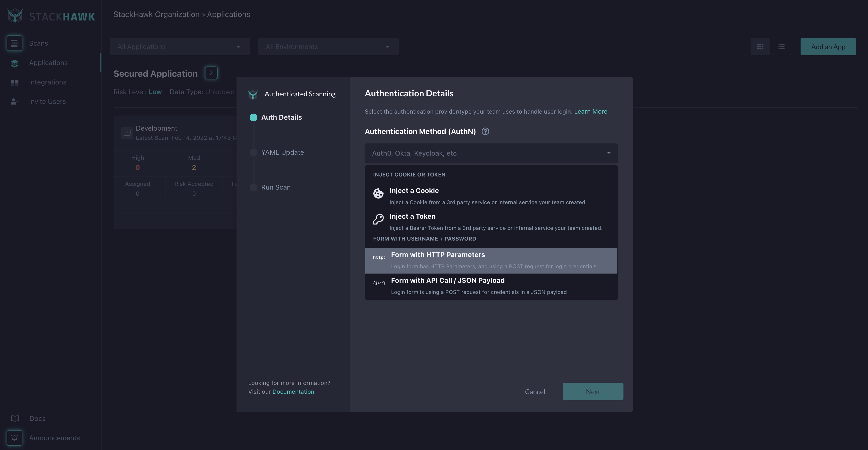The width and height of the screenshot is (868, 450).
Task: Open the Documentation link
Action: click(x=293, y=392)
